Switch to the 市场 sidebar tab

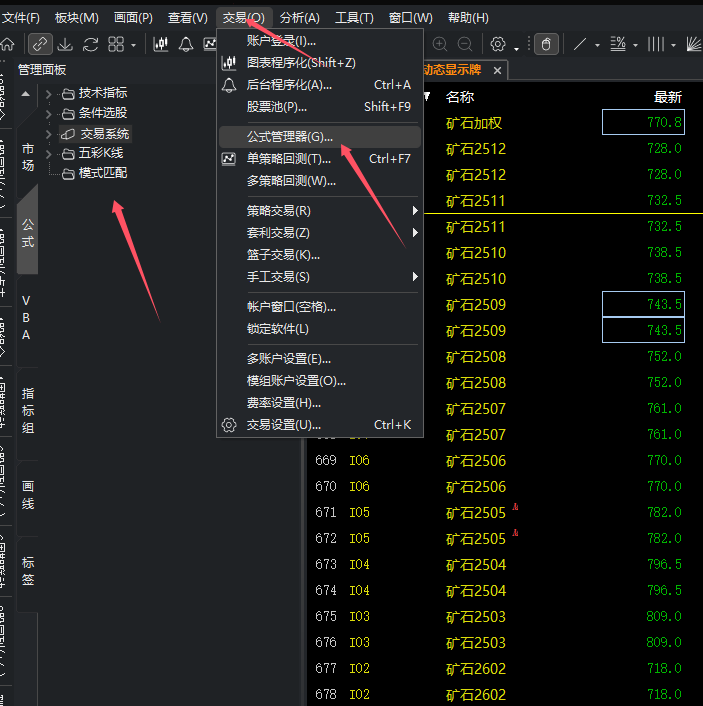[28, 157]
